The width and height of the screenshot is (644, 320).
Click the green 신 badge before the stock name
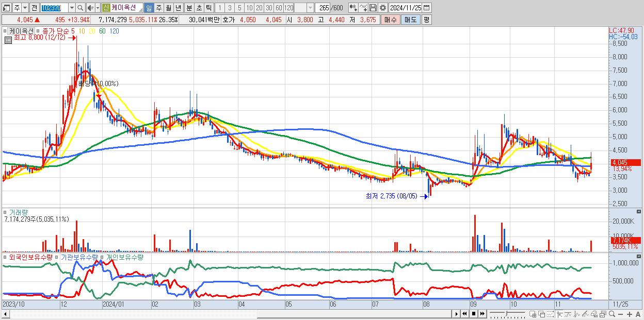(106, 8)
